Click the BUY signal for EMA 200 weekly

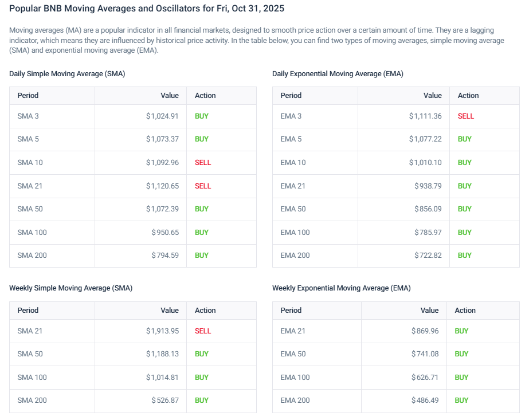tap(461, 401)
